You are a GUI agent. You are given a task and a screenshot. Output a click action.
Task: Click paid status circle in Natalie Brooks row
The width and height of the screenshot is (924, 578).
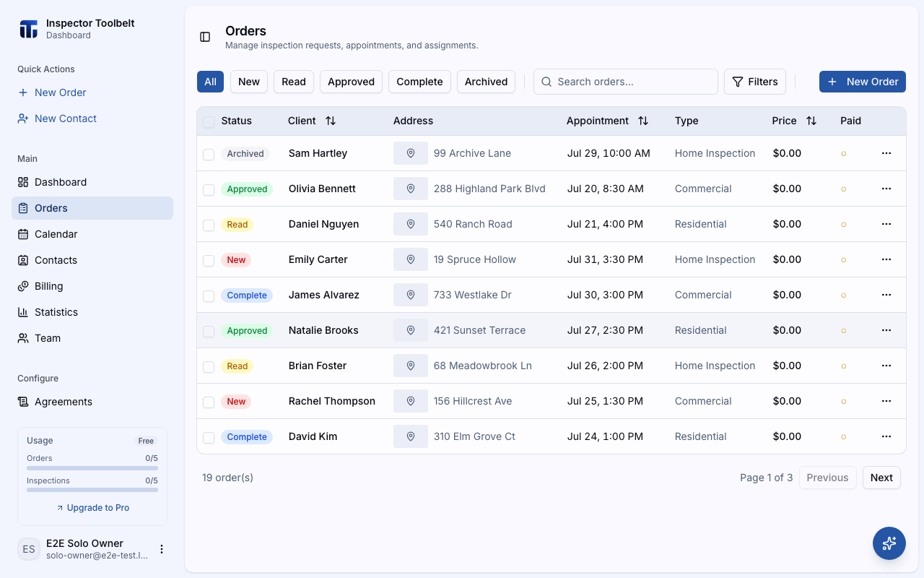844,331
